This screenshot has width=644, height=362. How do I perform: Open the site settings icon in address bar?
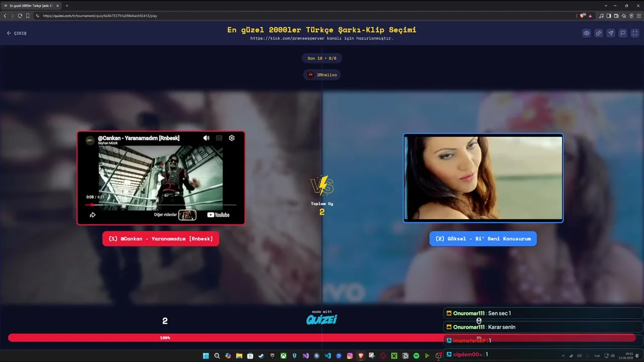tap(38, 16)
